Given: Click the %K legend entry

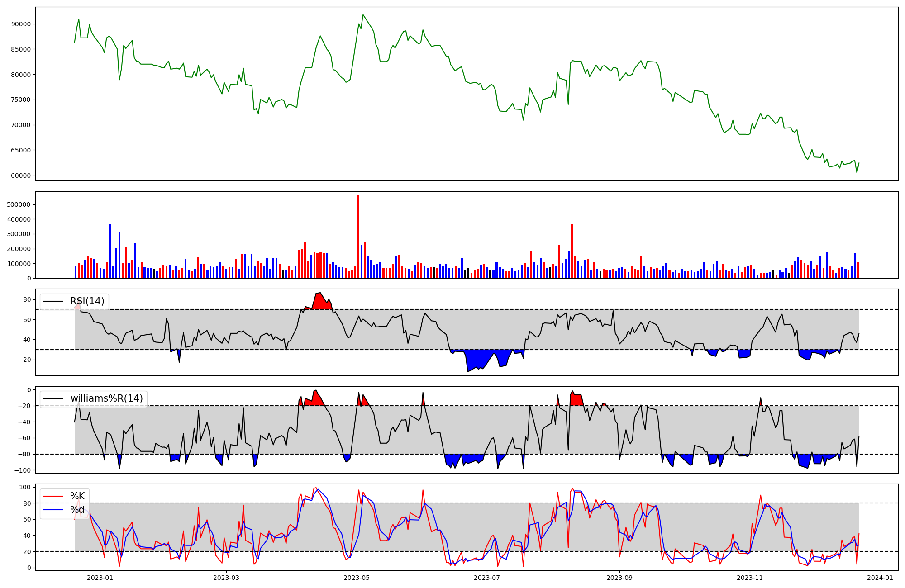Looking at the screenshot, I should [77, 496].
